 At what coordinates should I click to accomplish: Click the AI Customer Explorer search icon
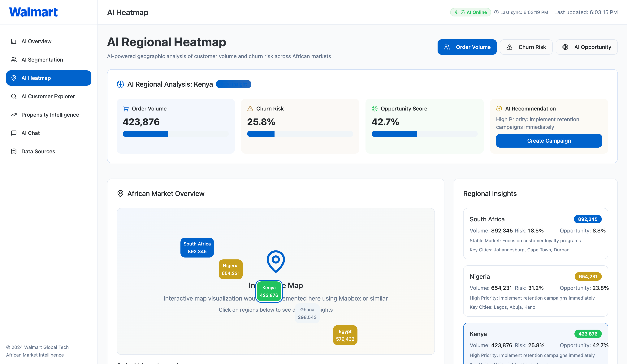pos(14,96)
